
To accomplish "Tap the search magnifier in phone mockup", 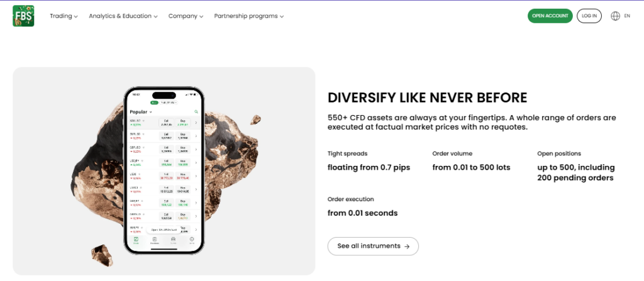I will [x=196, y=112].
